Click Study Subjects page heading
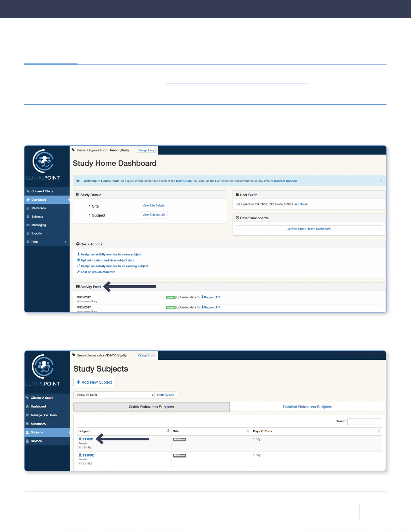 (x=101, y=369)
